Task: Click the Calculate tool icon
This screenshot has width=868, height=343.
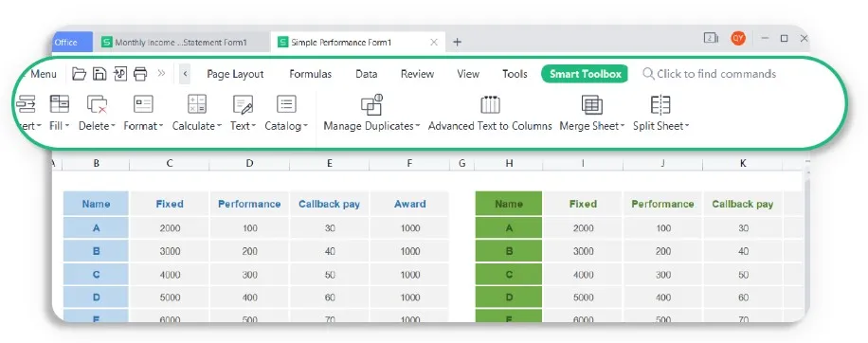Action: [x=196, y=104]
